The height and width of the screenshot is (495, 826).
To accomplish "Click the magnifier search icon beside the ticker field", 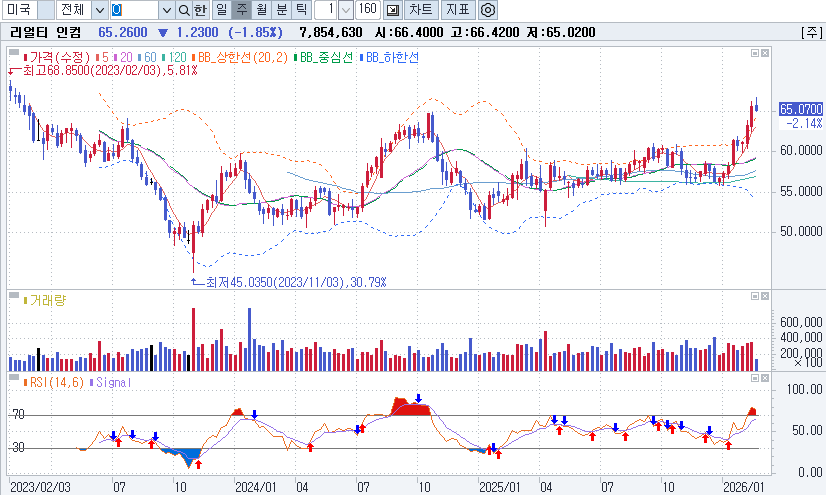I will (x=184, y=10).
